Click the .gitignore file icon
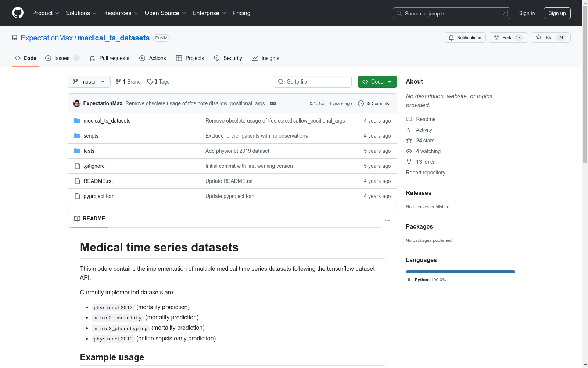Viewport: 588px width, 368px height. point(77,166)
